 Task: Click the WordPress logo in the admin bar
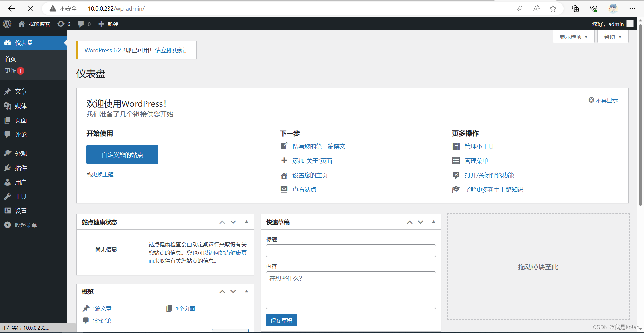pos(7,24)
